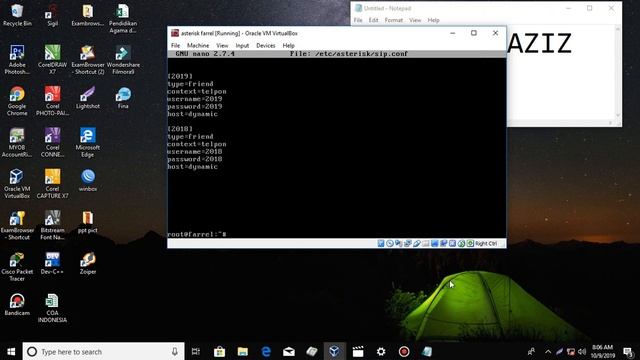
Task: Click the display status icon in VirtualBox status bar
Action: coord(435,243)
